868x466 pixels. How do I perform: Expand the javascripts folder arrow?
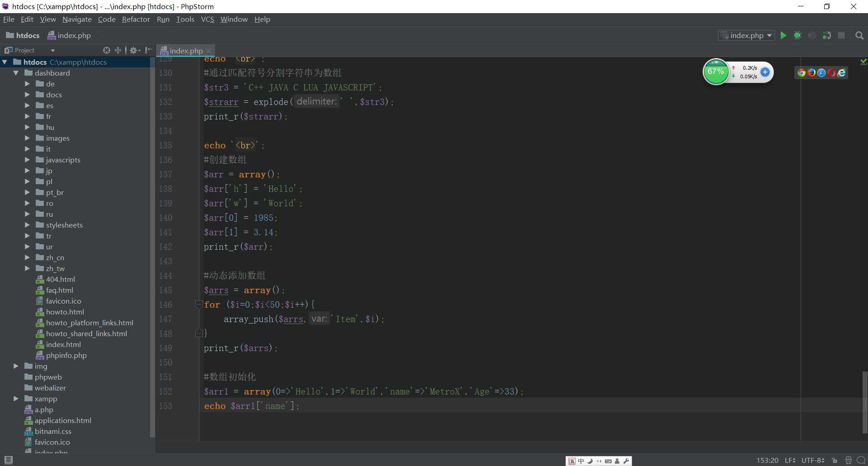pyautogui.click(x=27, y=160)
